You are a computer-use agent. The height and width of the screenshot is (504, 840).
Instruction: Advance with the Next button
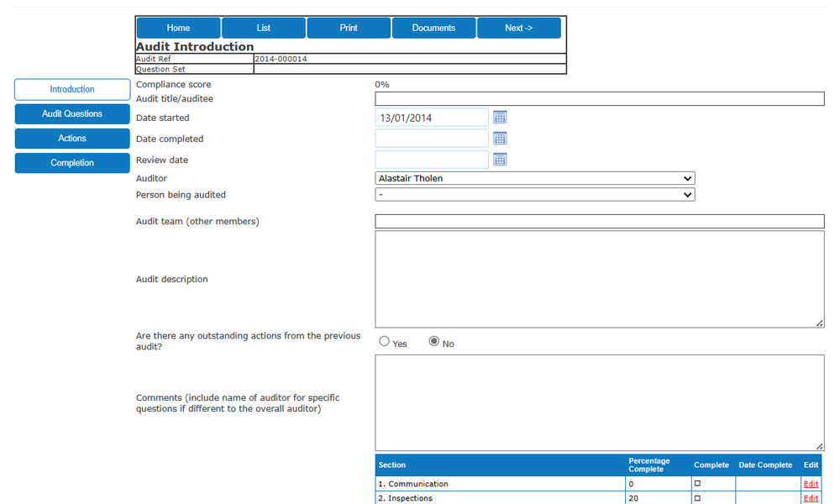pyautogui.click(x=518, y=27)
